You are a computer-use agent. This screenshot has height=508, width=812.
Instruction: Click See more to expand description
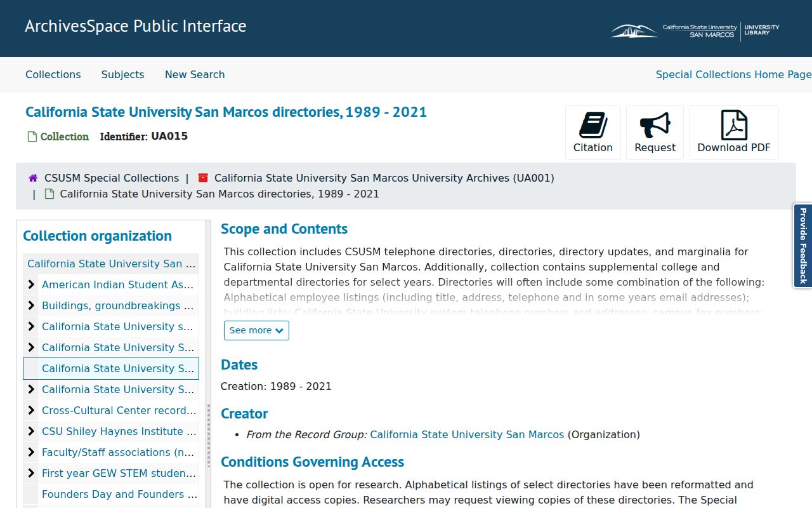[256, 331]
